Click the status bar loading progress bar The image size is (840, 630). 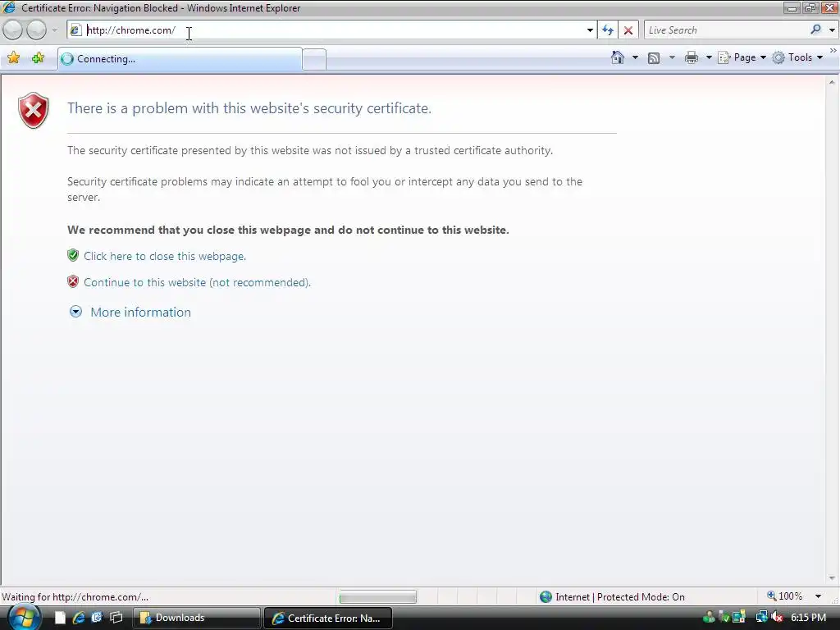coord(377,596)
